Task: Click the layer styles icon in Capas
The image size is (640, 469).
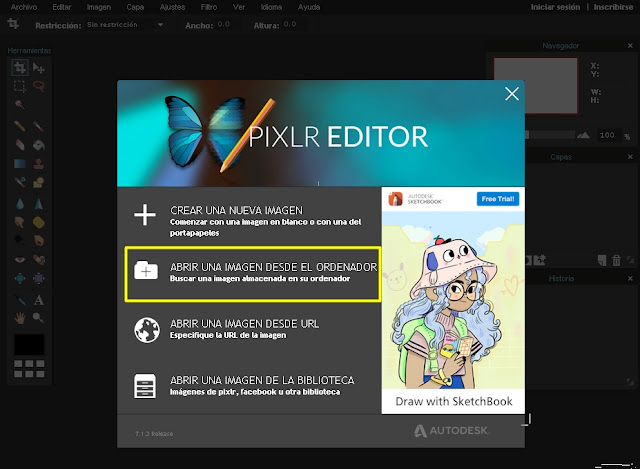Action: click(x=540, y=260)
